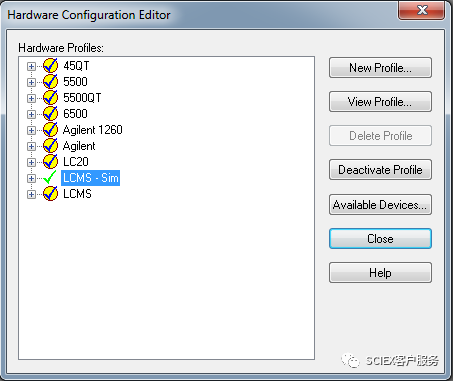Select the LC20 profile name
Screen dimensions: 453x381
click(76, 162)
